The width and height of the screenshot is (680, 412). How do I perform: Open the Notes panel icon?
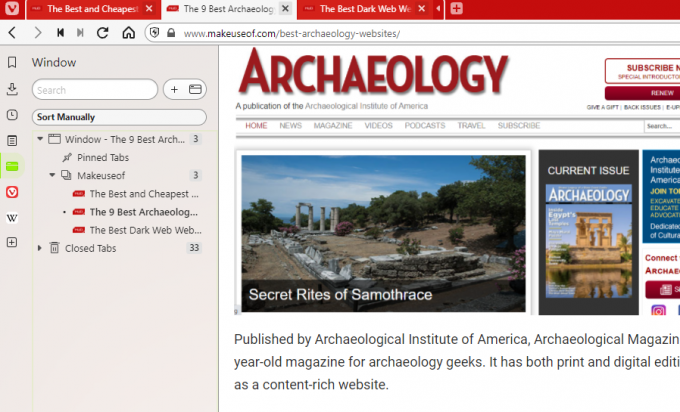12,141
